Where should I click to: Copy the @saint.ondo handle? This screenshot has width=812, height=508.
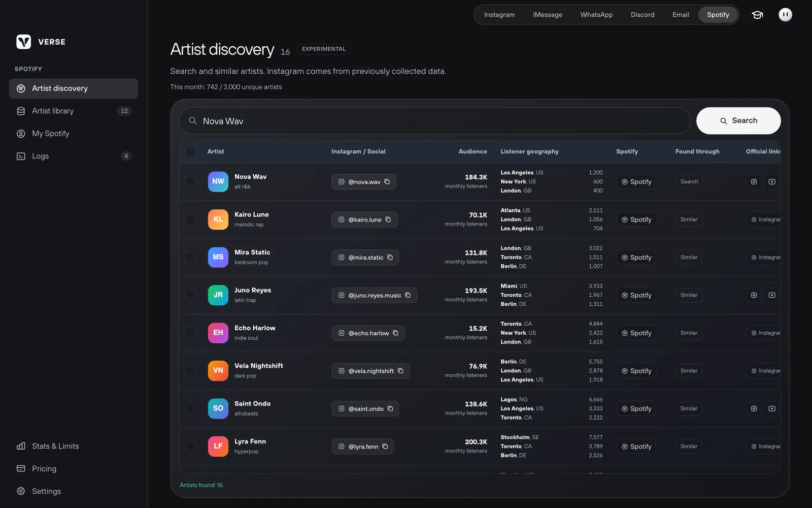390,409
